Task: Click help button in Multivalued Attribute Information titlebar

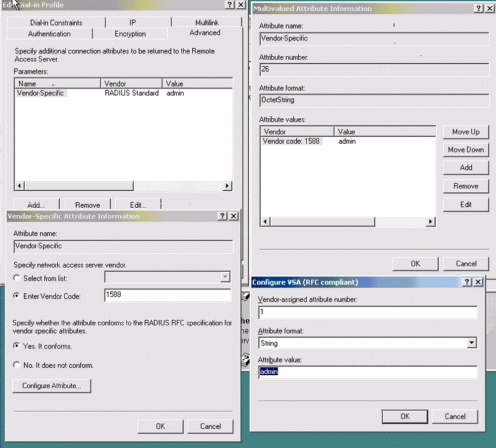Action: pyautogui.click(x=478, y=9)
